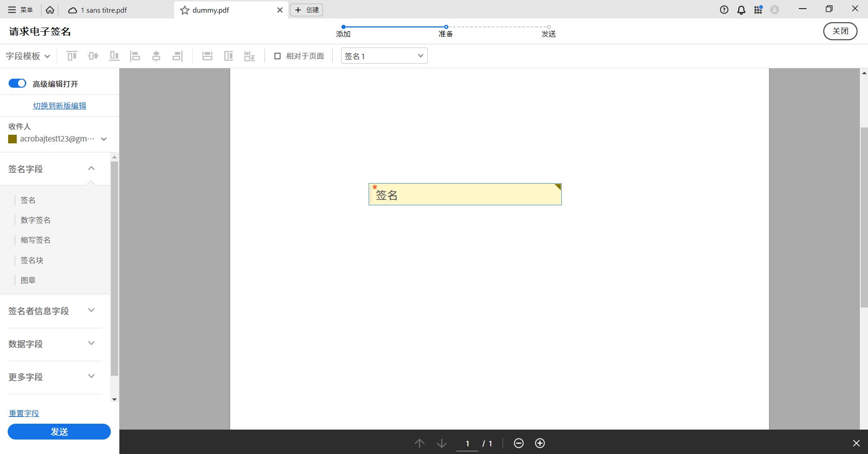868x454 pixels.
Task: Open the 菜单 hamburger menu
Action: point(20,10)
